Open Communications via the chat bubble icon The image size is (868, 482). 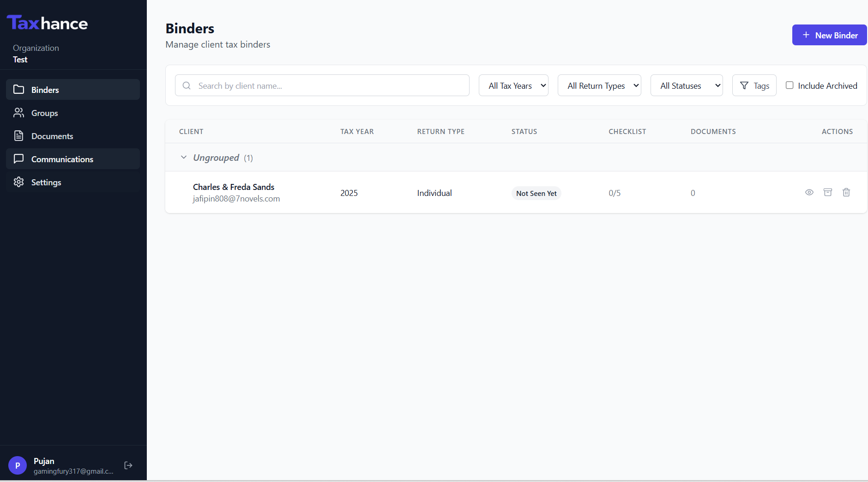(x=19, y=159)
